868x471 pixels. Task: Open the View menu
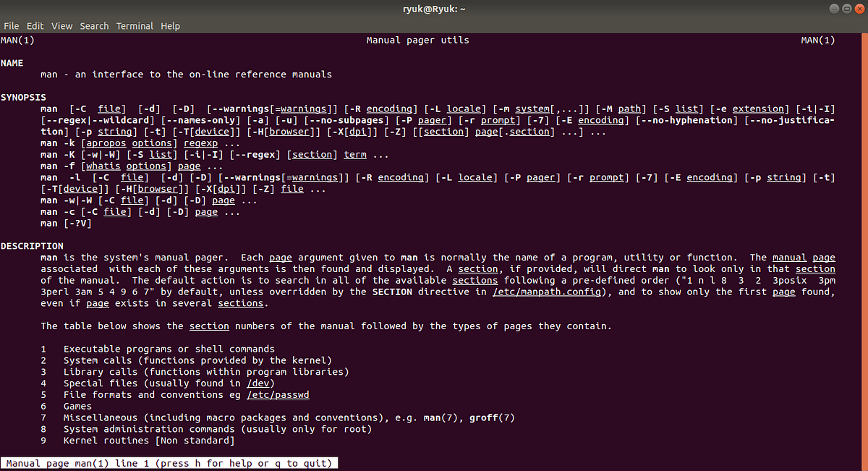tap(61, 25)
